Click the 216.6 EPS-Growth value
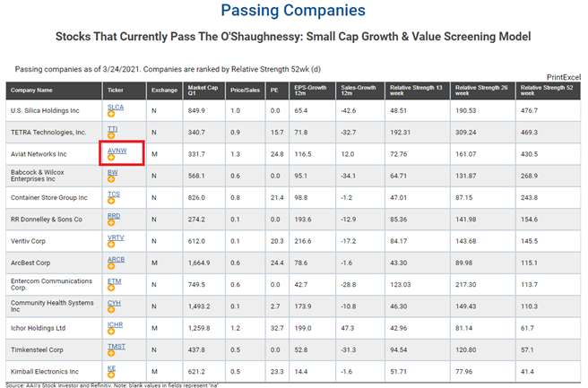588x388 pixels. [303, 241]
